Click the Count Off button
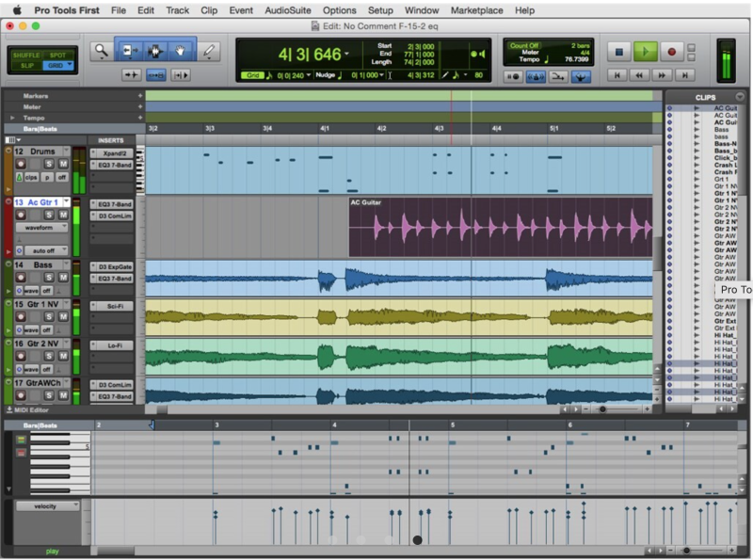 524,45
